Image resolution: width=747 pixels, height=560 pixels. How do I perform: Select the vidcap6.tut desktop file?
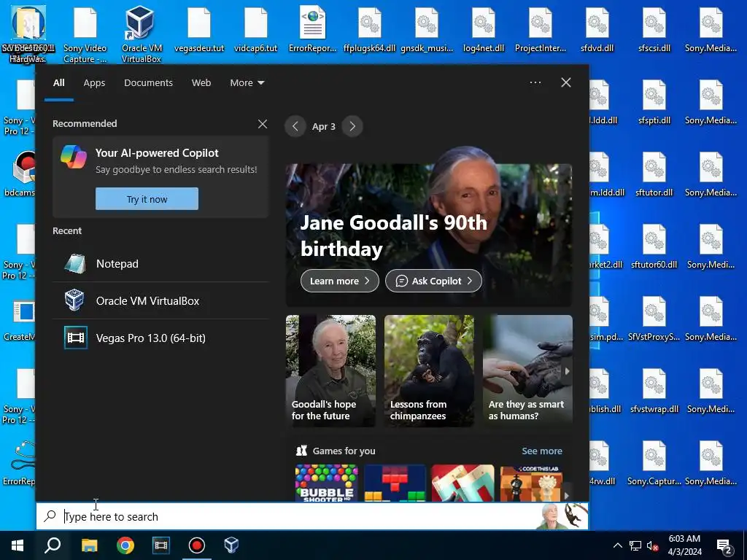tap(256, 29)
